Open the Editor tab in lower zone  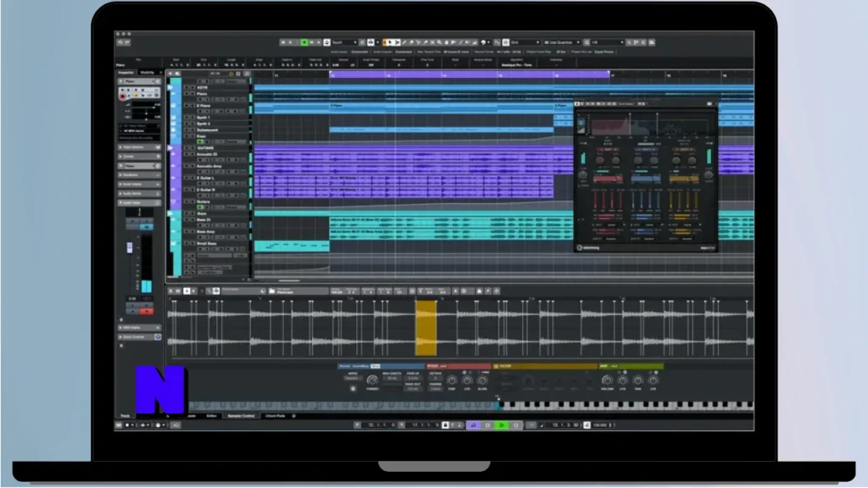click(211, 415)
